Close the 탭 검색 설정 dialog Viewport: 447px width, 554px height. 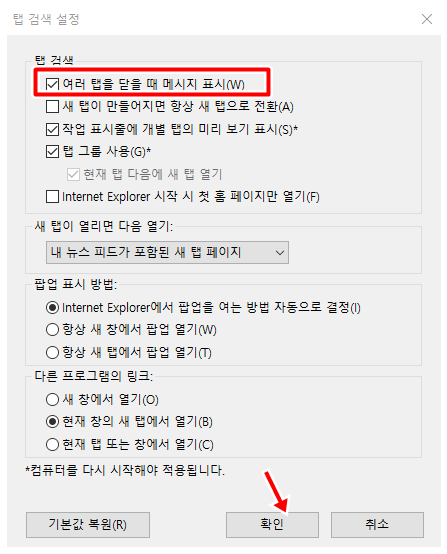427,19
